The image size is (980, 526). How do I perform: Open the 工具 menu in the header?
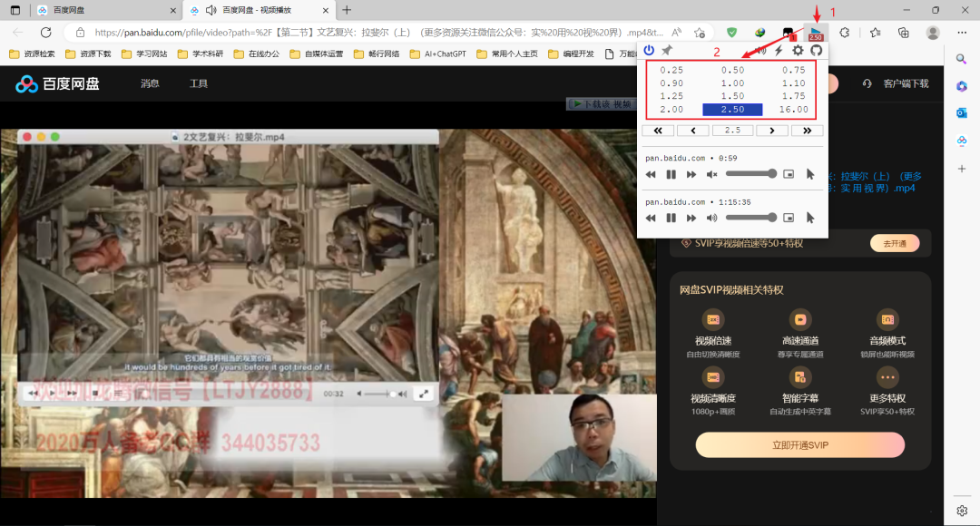pos(198,83)
